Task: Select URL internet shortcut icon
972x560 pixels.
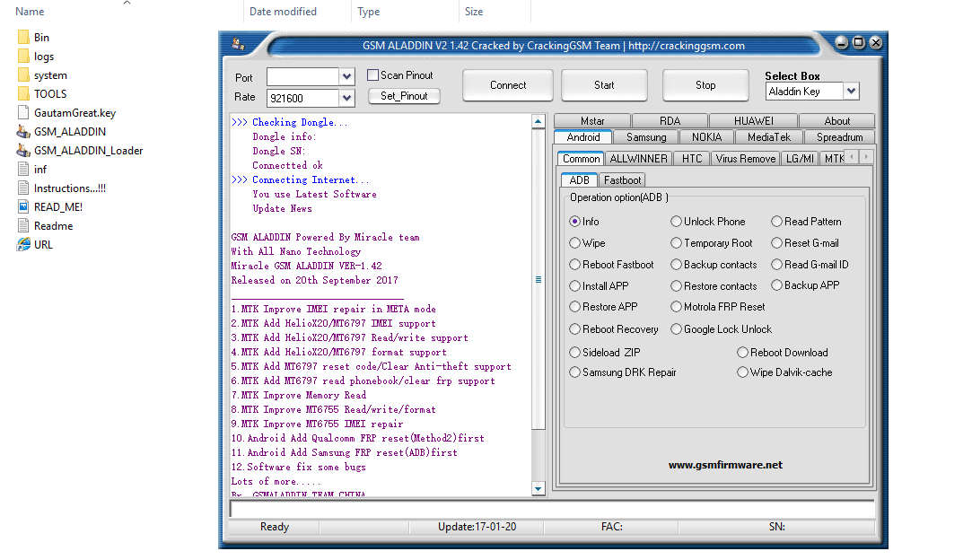Action: click(x=23, y=244)
